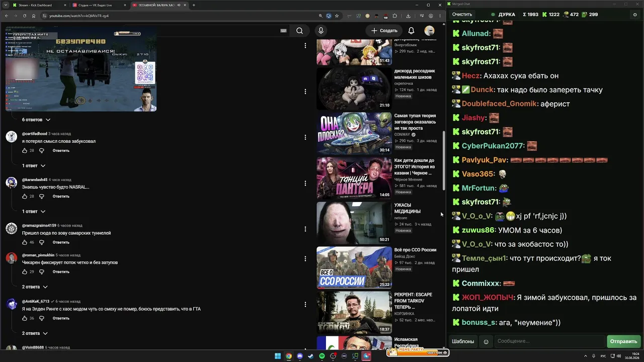The width and height of the screenshot is (644, 362).
Task: Zoom the page with the address bar magnifier
Action: tap(320, 16)
